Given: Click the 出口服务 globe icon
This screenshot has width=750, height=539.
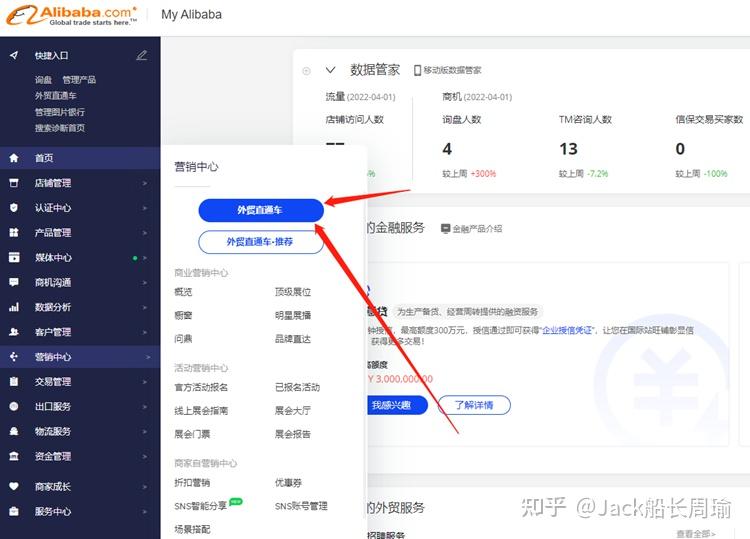Looking at the screenshot, I should click(14, 407).
